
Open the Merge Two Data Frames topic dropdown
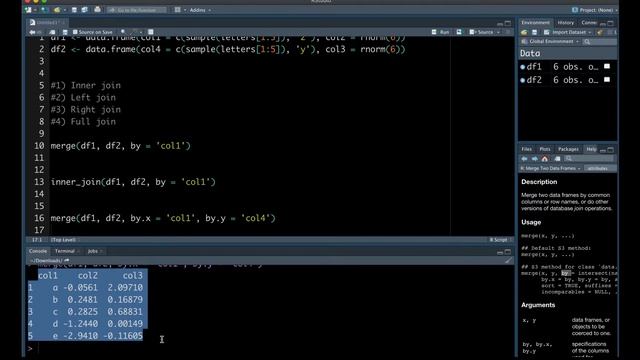[x=550, y=168]
